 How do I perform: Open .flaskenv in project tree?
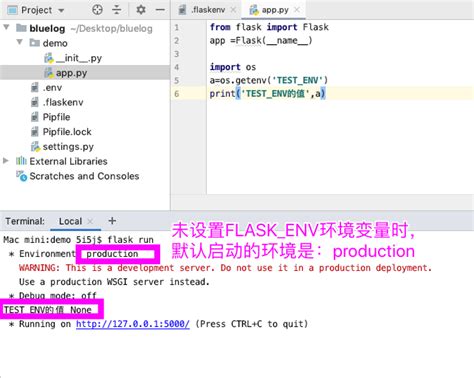(63, 102)
